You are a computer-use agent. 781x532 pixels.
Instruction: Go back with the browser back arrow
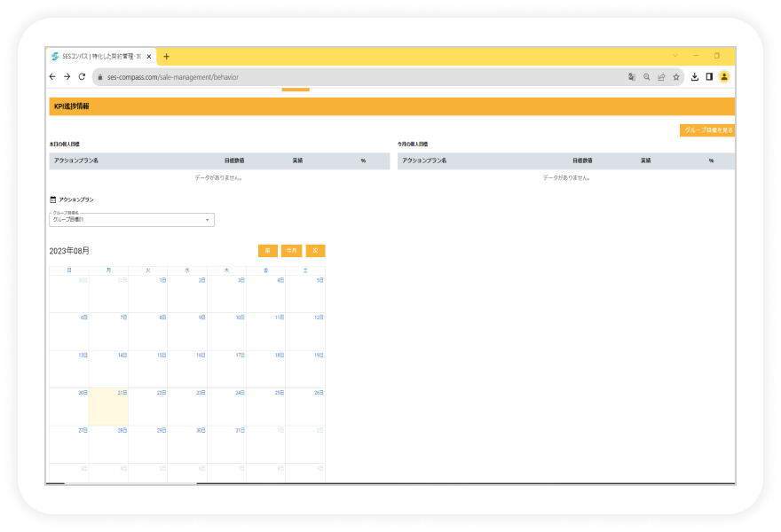pyautogui.click(x=52, y=76)
